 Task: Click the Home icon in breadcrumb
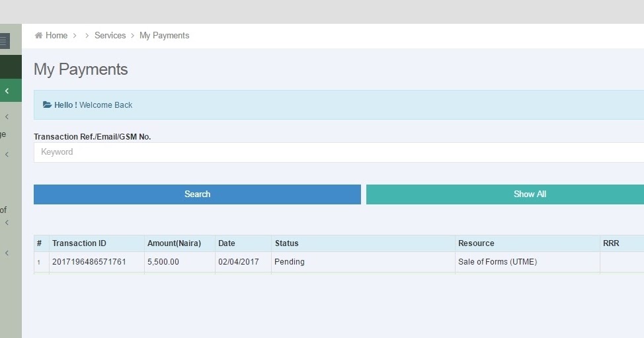[x=38, y=35]
